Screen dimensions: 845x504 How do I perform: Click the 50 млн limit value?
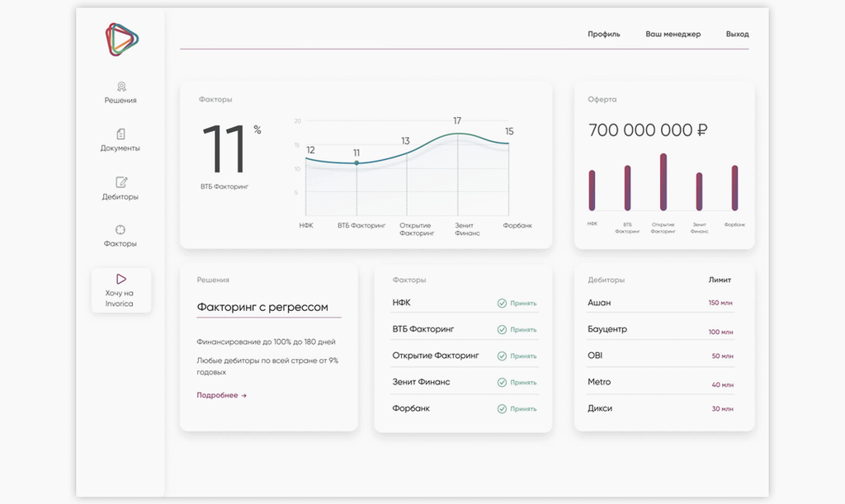(723, 356)
